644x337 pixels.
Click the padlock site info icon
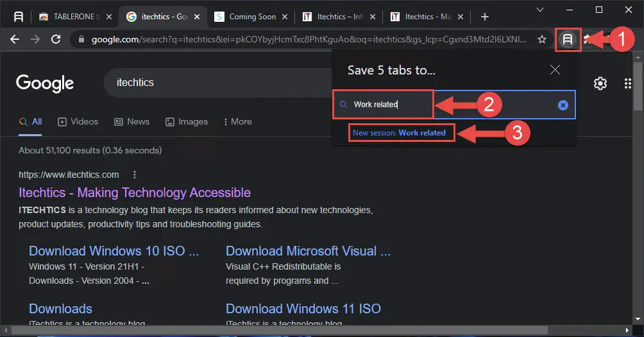pos(81,39)
